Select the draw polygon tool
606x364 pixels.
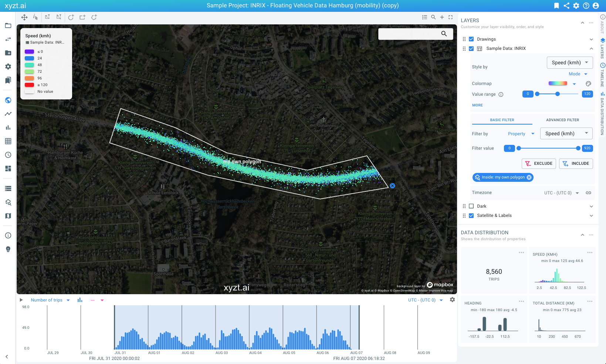coord(94,17)
